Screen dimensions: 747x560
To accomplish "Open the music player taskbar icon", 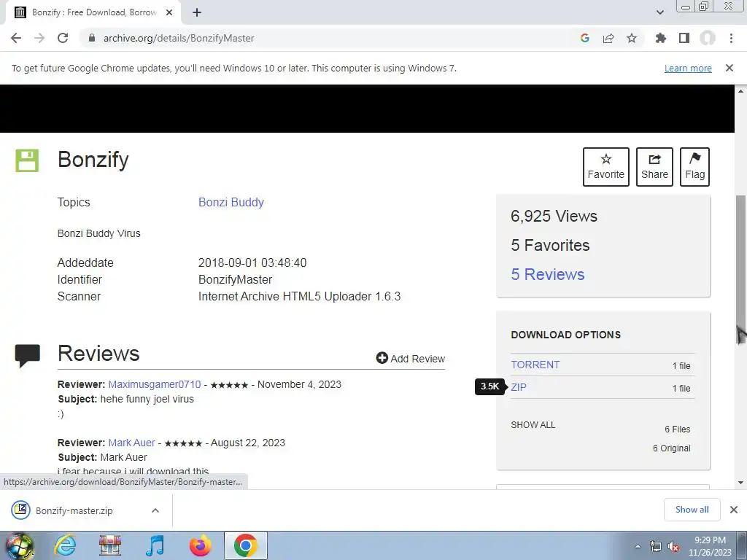I will [x=155, y=545].
